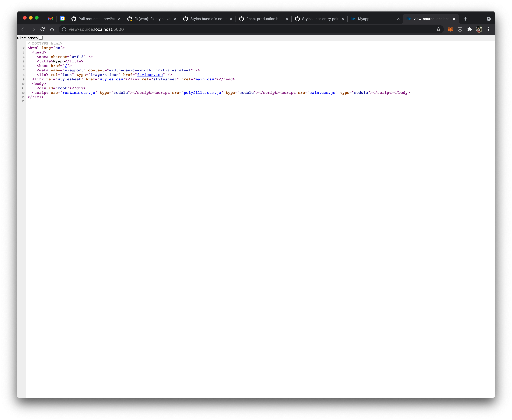Image resolution: width=512 pixels, height=420 pixels.
Task: Open the browser three-dot menu
Action: point(489,29)
